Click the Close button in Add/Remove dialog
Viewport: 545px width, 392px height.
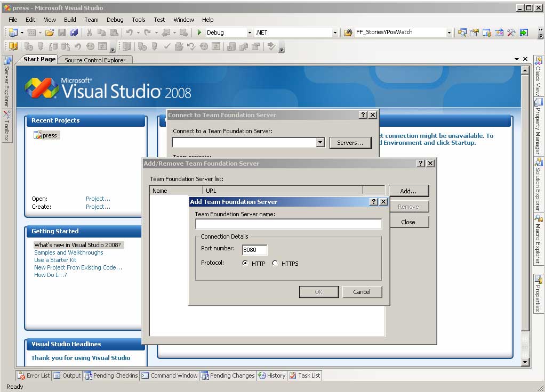(408, 222)
